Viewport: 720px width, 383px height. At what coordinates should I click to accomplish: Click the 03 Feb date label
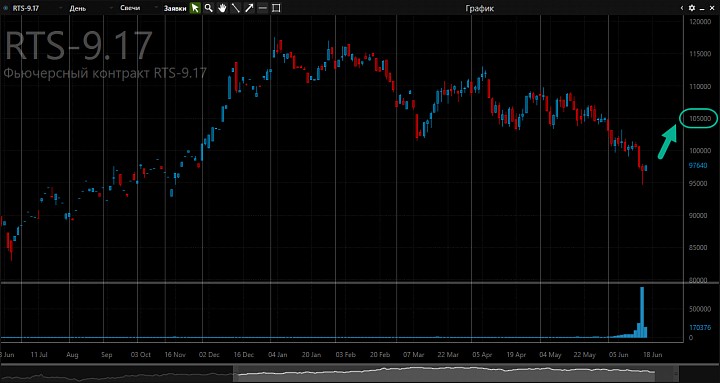pyautogui.click(x=346, y=355)
